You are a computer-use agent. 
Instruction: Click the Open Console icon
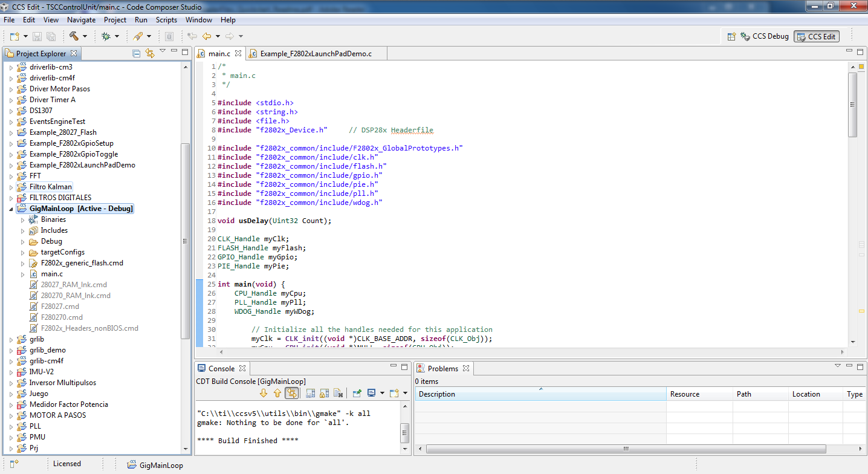pyautogui.click(x=394, y=393)
